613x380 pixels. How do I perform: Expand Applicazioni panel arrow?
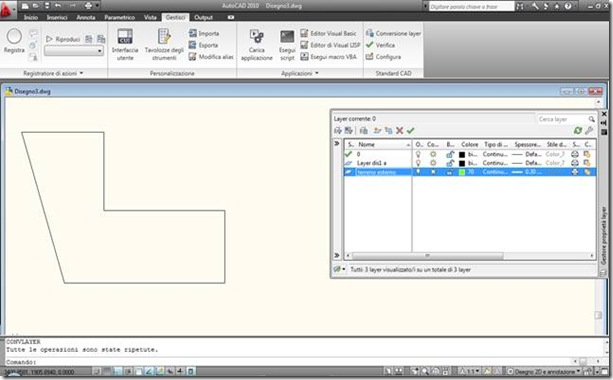point(317,73)
